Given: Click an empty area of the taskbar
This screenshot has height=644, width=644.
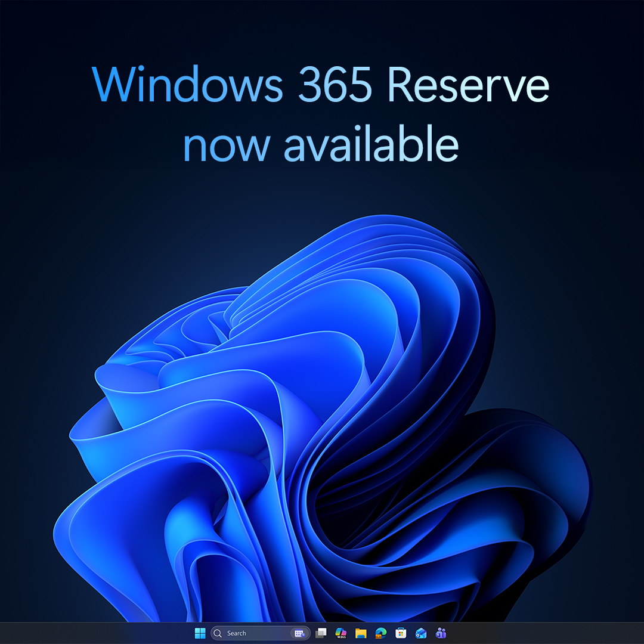Looking at the screenshot, I should point(537,633).
